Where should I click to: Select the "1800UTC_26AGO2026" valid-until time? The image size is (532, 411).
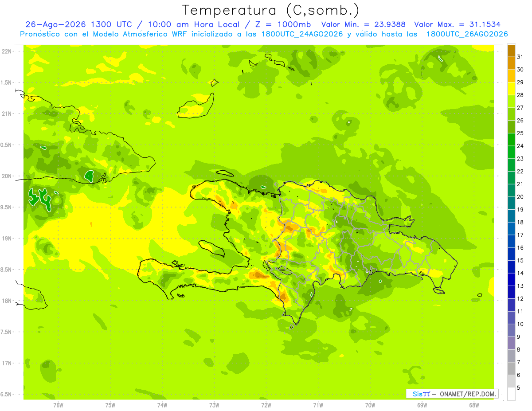467,34
